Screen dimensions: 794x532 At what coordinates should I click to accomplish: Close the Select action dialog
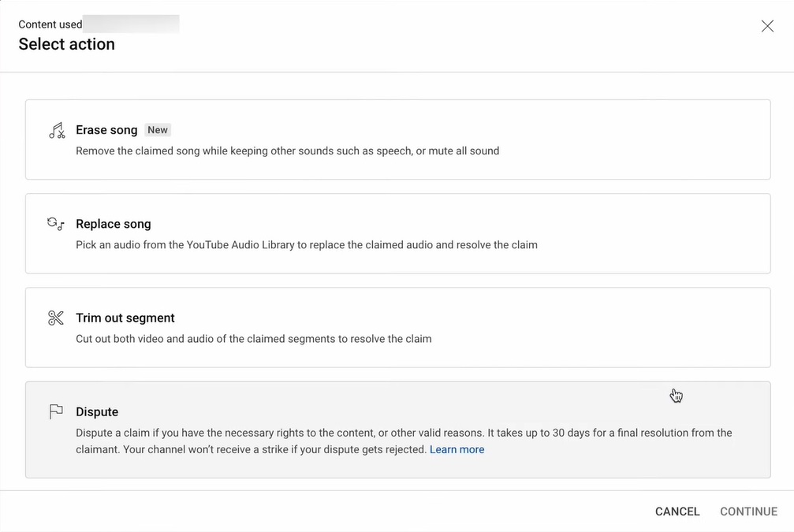tap(767, 26)
